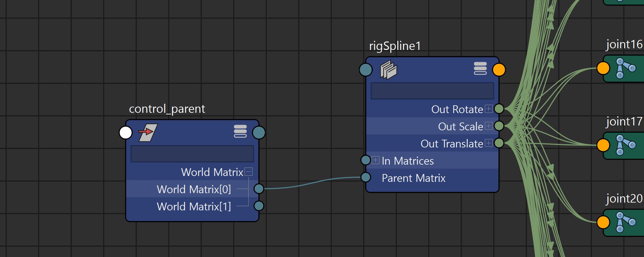The height and width of the screenshot is (257, 644).
Task: Click rigSpline1 main input port
Action: [x=366, y=70]
